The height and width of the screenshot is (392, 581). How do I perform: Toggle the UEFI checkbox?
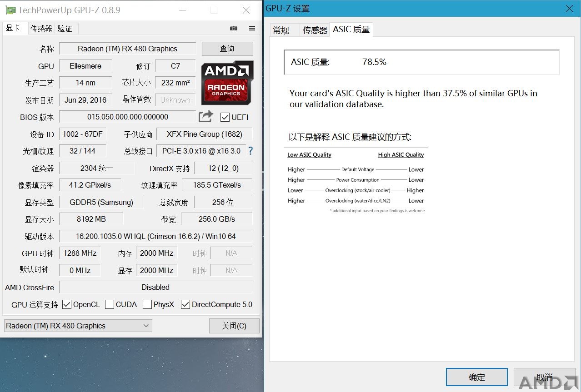click(225, 117)
